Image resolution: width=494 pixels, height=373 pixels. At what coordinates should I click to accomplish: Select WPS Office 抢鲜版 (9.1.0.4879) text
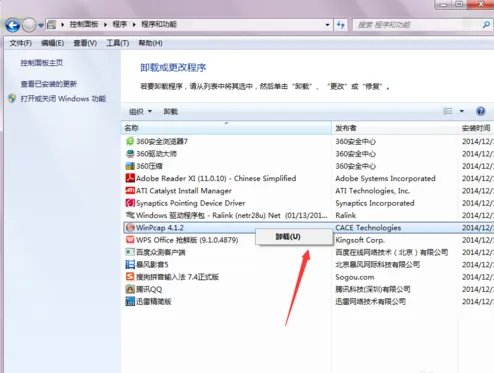point(187,240)
